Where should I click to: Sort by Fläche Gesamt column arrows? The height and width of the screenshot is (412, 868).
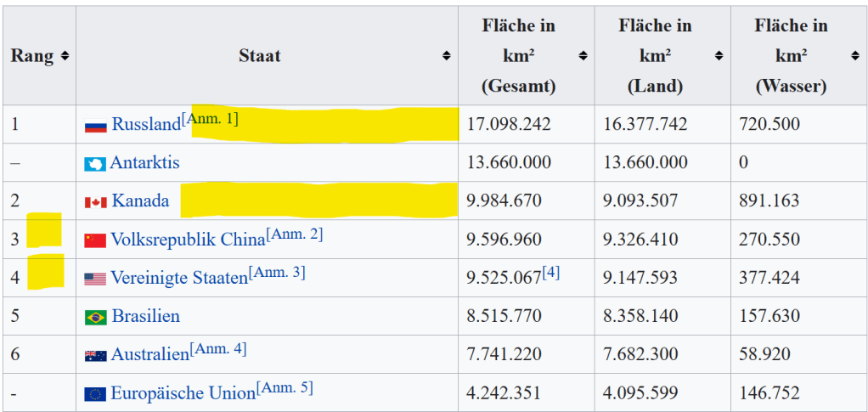pos(583,56)
